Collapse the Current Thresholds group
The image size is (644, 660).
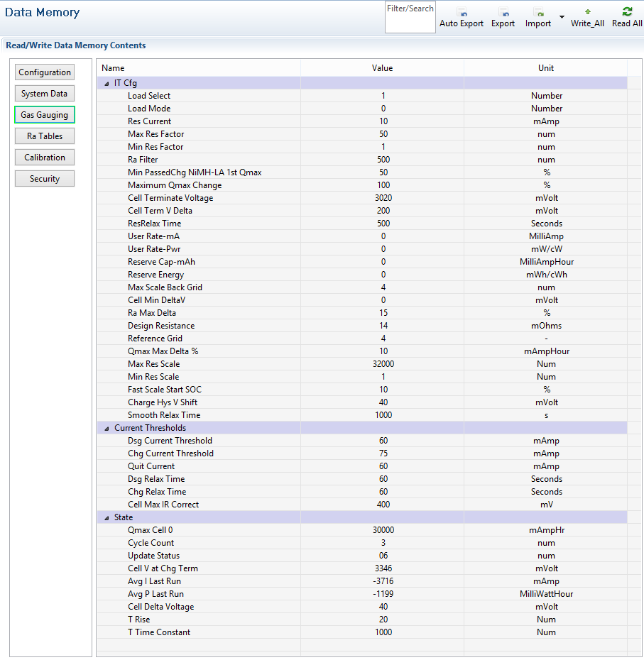(x=107, y=429)
